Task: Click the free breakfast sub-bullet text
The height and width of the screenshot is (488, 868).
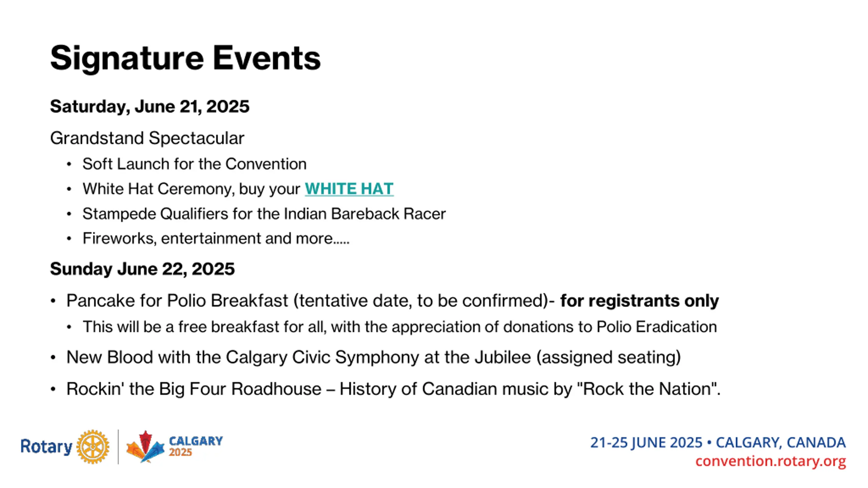Action: tap(400, 327)
